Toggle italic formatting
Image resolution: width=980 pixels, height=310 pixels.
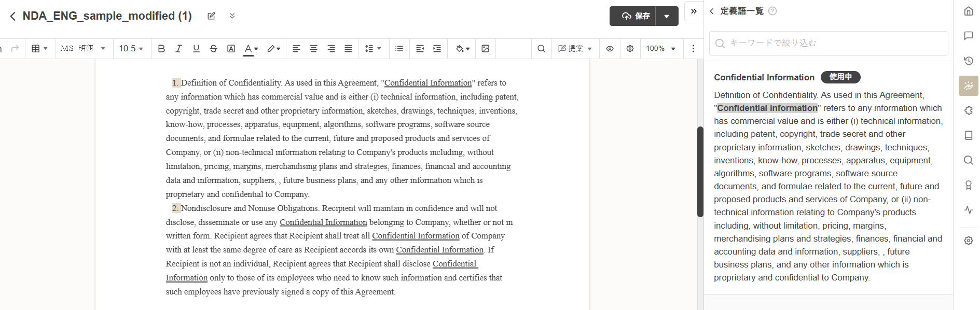tap(178, 49)
